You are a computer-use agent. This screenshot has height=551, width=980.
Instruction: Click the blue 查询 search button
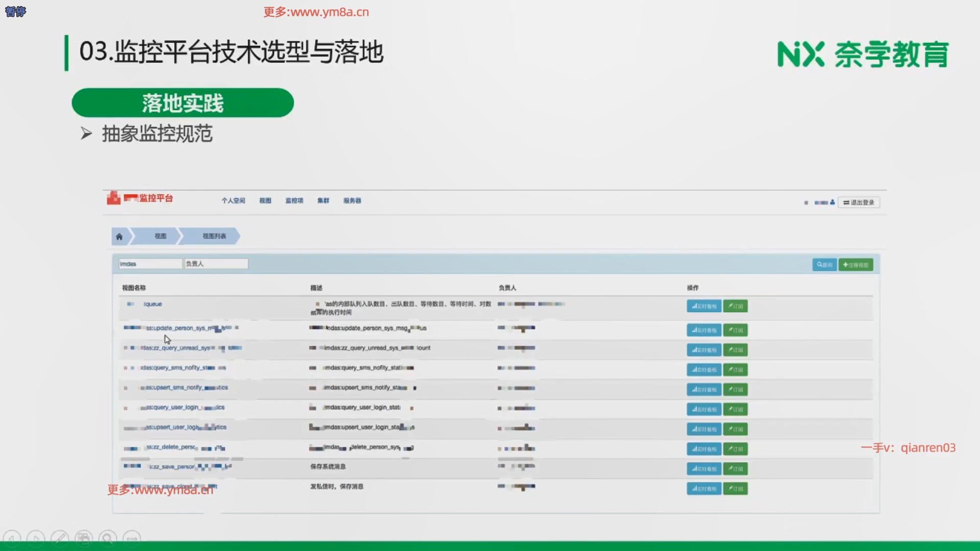point(824,265)
